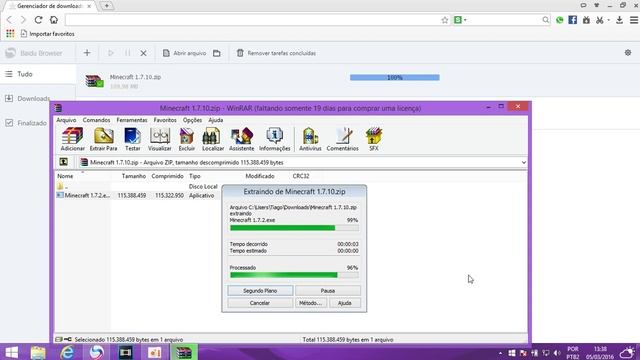This screenshot has width=640, height=360.
Task: Click the SFX converter icon
Action: (x=374, y=139)
